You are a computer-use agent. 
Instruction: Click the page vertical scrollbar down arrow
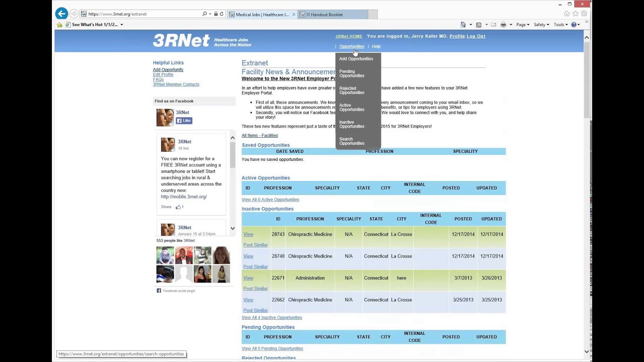pyautogui.click(x=587, y=351)
